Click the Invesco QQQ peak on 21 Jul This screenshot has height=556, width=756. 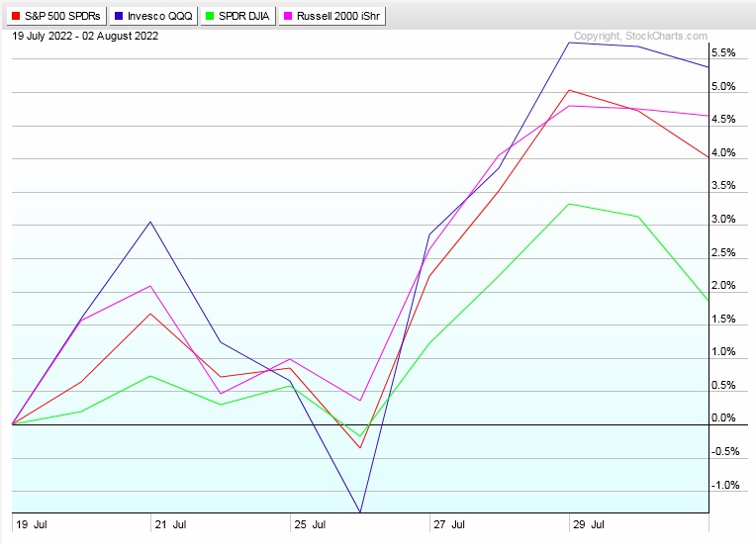tap(151, 222)
